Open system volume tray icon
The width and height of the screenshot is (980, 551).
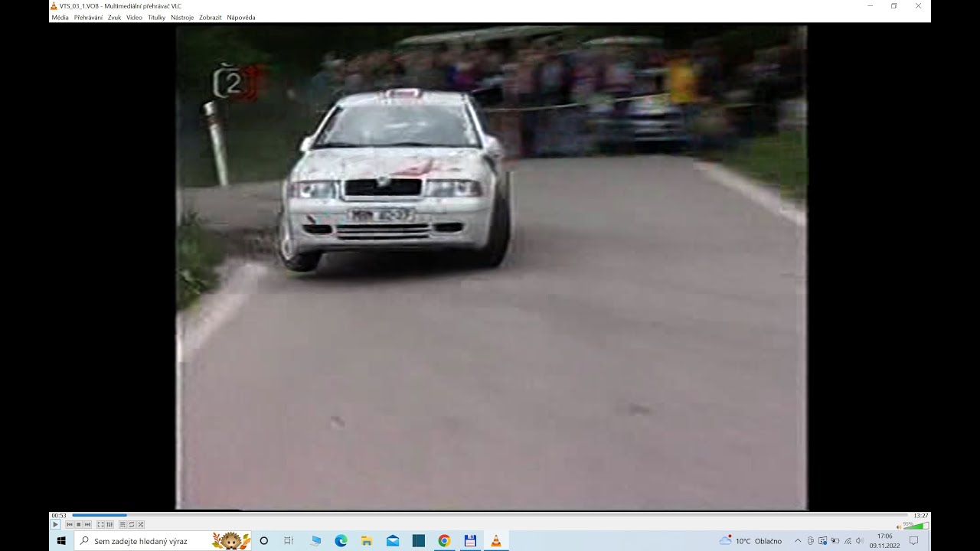click(x=860, y=541)
